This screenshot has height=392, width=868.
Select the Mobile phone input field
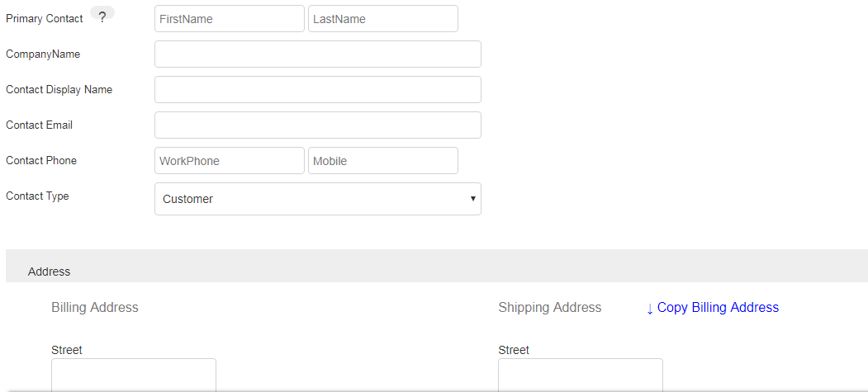[x=382, y=161]
